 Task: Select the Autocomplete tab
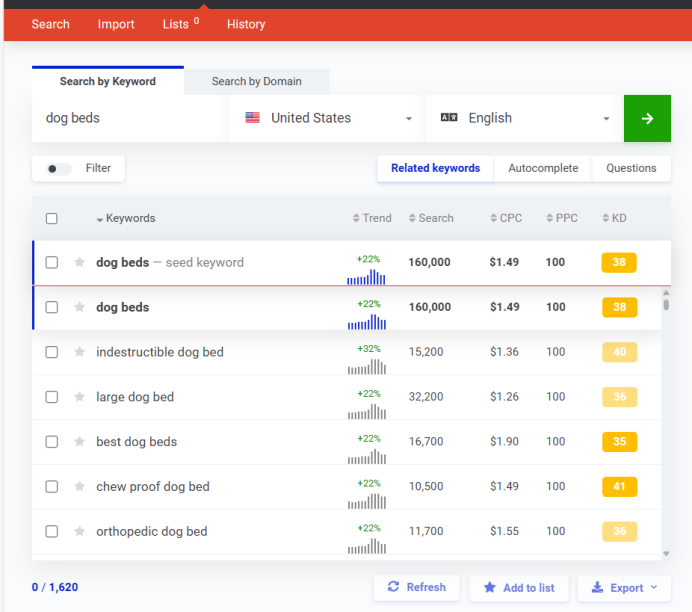point(543,168)
